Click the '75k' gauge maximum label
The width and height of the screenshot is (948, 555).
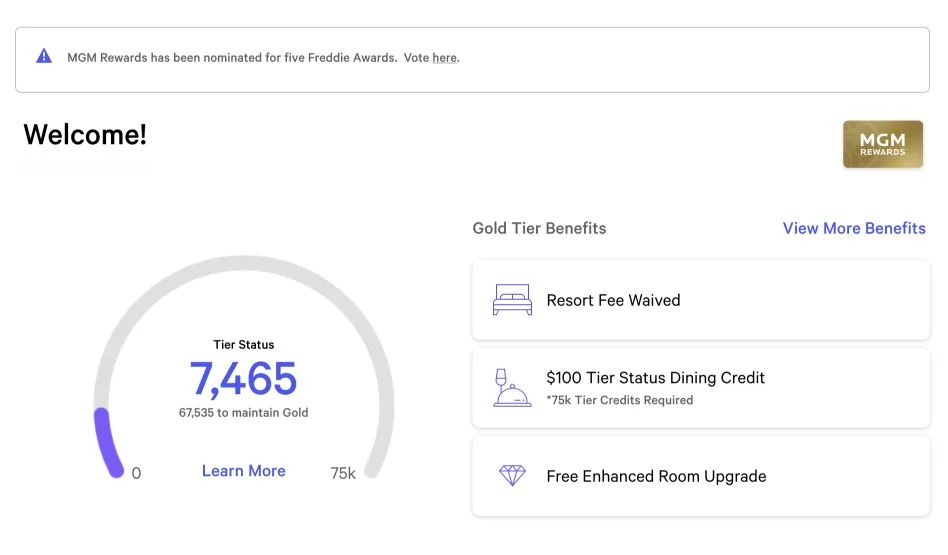[343, 473]
